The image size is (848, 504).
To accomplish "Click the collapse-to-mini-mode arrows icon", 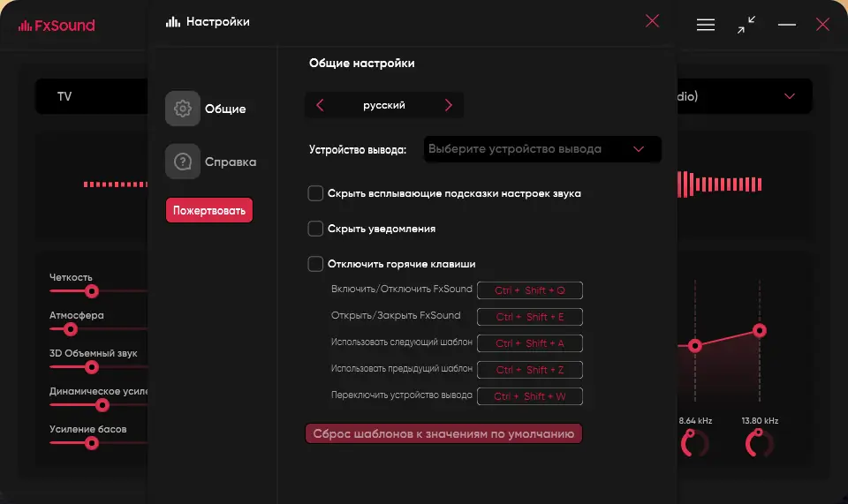I will tap(746, 25).
